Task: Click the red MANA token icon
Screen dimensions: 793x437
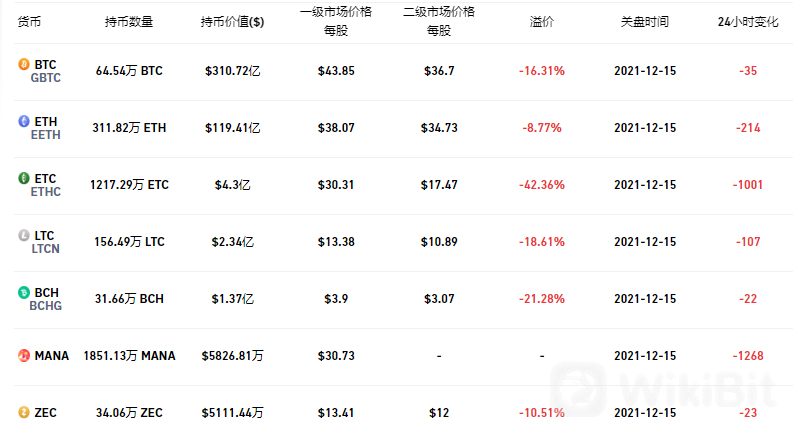Action: [x=24, y=356]
